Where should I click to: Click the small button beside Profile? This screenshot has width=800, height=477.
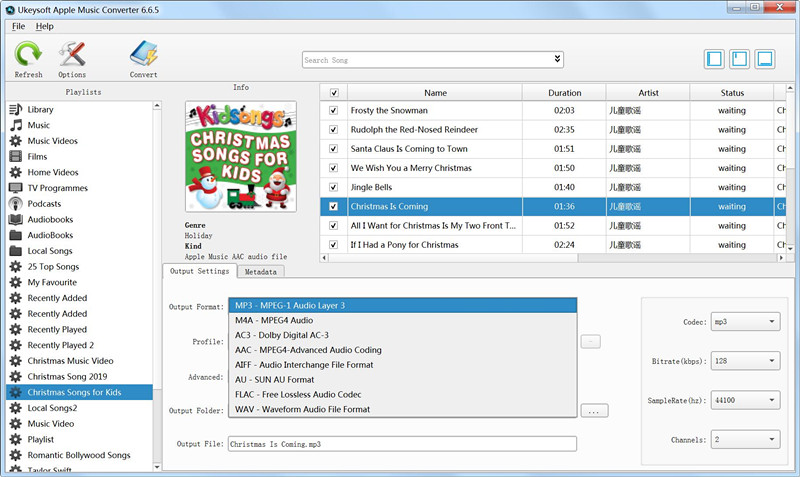point(591,341)
